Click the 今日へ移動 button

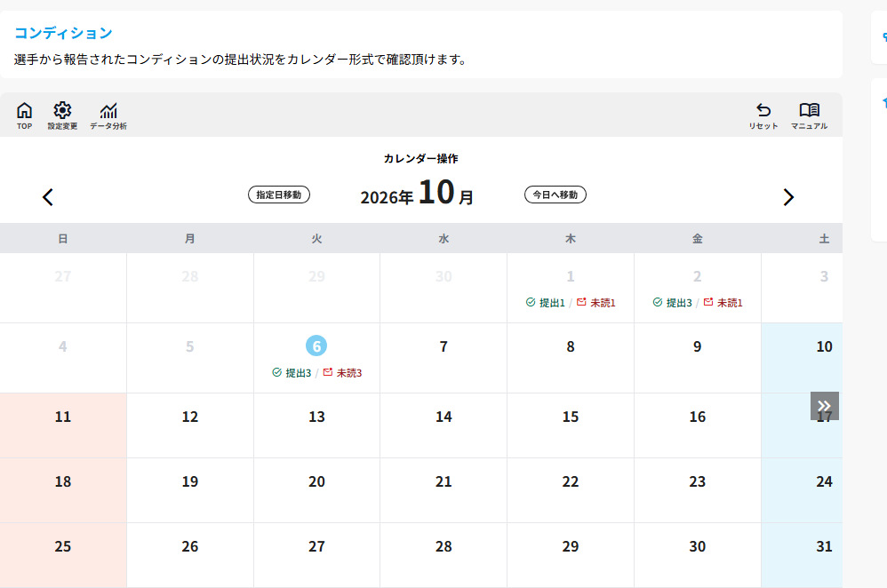point(555,195)
